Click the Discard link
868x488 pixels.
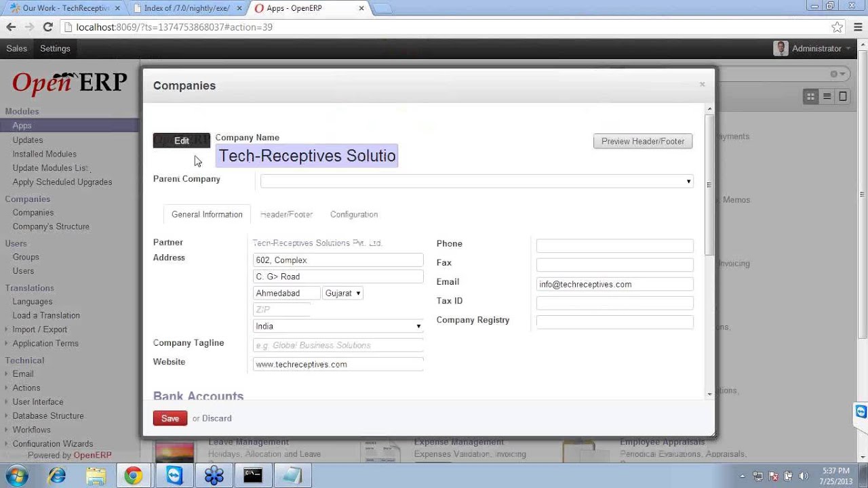coord(217,418)
